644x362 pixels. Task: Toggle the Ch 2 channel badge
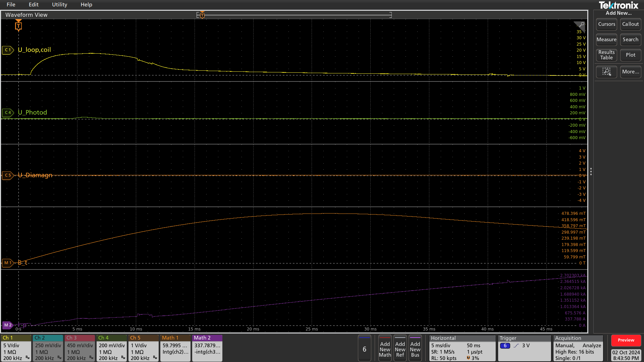(48, 348)
